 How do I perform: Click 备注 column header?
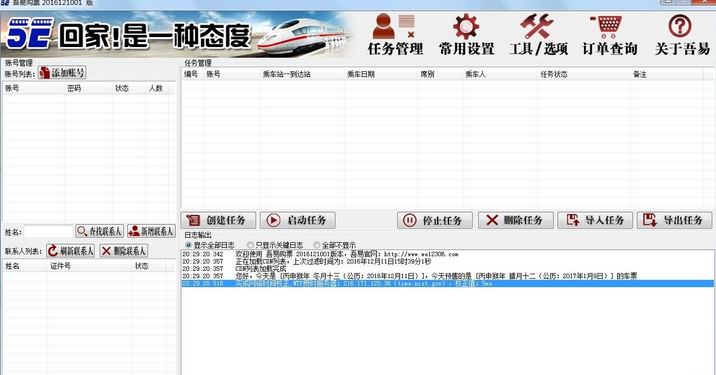tap(667, 74)
